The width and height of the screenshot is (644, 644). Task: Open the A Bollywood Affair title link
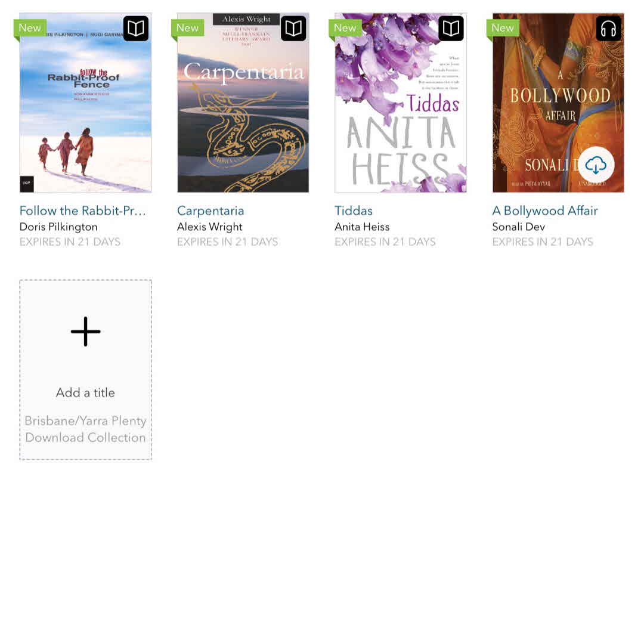545,210
